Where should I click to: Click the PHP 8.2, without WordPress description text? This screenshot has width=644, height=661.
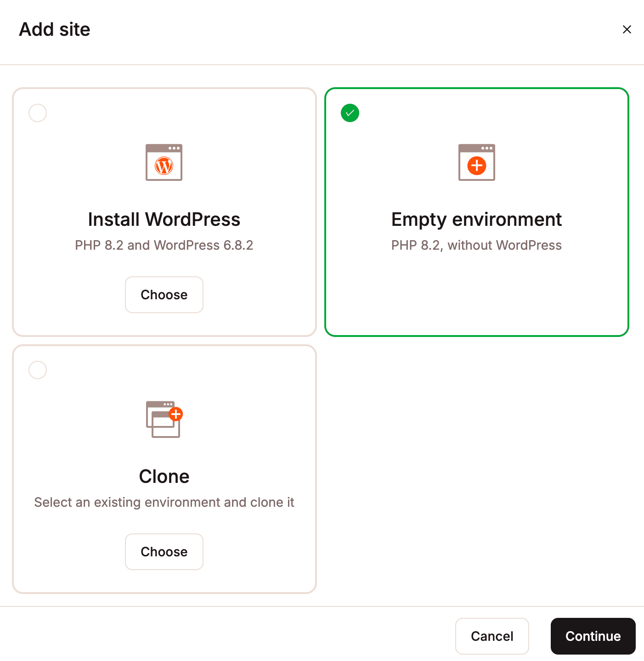476,245
